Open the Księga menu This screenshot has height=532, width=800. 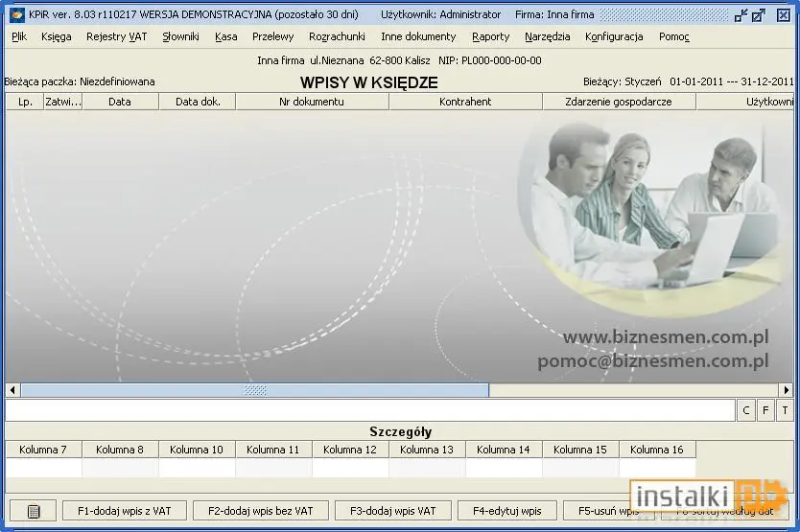(x=57, y=36)
